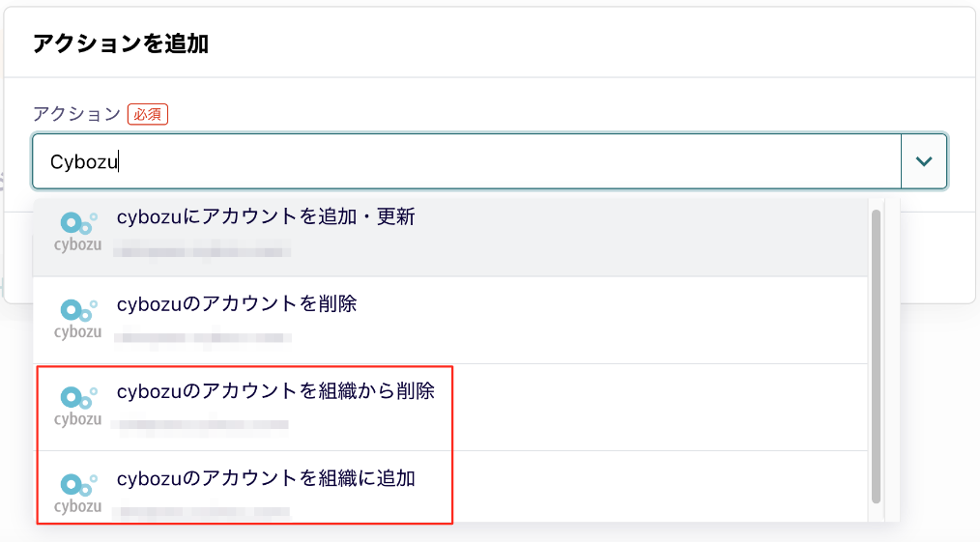Pick cybozuのアカウントを組織から削除 action
The width and height of the screenshot is (980, 542).
pyautogui.click(x=275, y=392)
